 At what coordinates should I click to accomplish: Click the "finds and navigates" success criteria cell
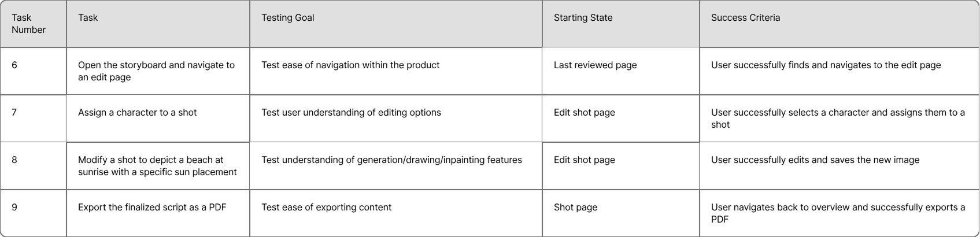coord(826,65)
